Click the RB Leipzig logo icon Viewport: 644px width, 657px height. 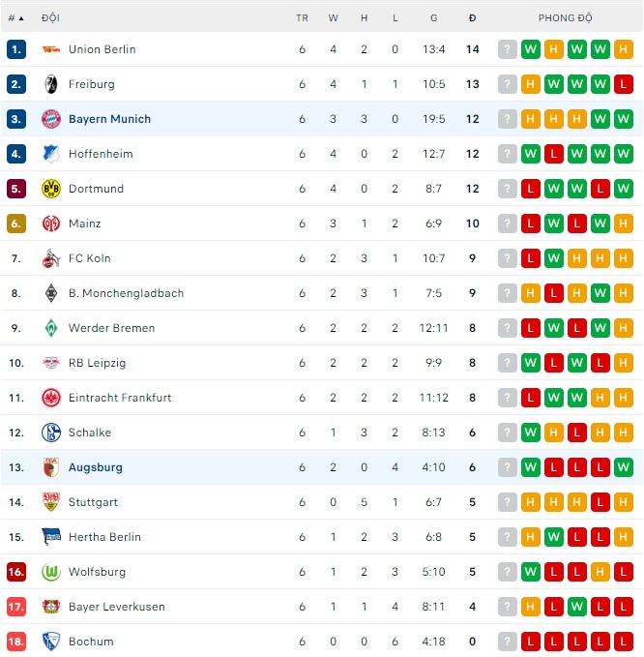click(51, 363)
